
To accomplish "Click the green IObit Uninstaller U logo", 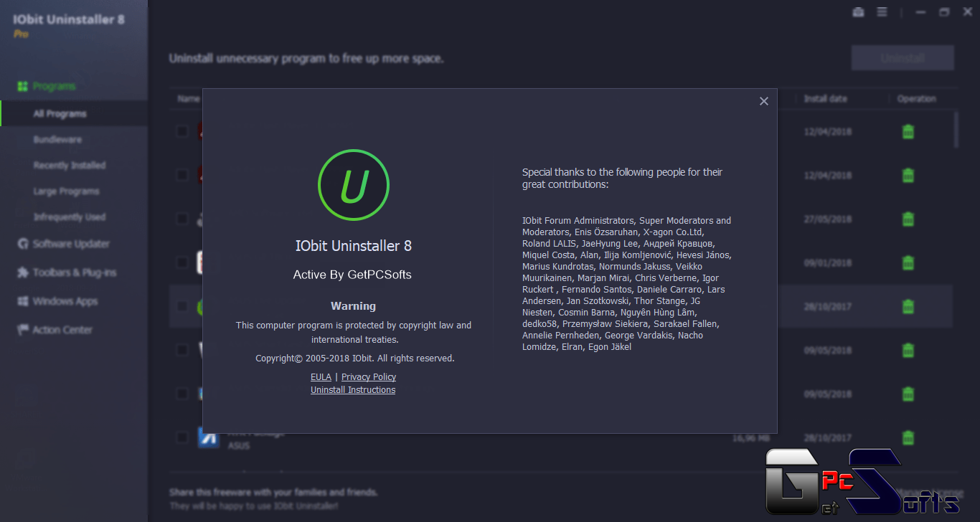I will (x=353, y=185).
